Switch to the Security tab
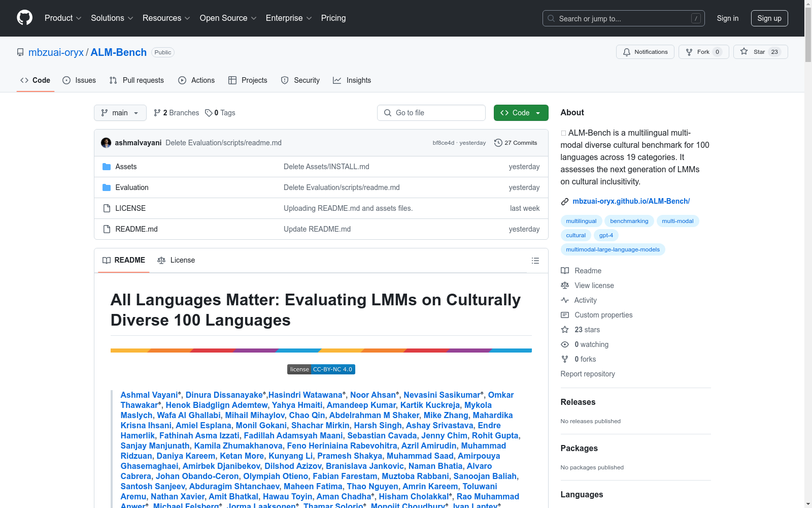 pos(300,80)
